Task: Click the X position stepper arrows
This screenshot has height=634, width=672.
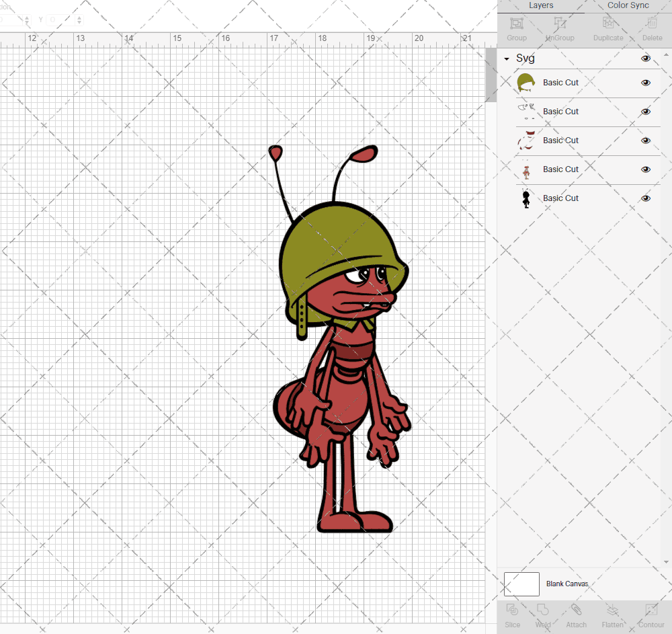Action: [x=27, y=20]
